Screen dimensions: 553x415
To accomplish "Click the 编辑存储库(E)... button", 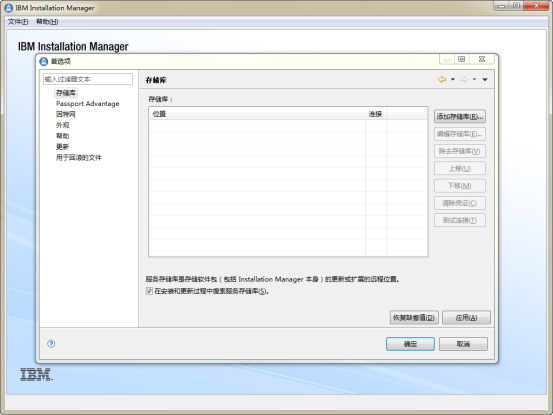I will tap(460, 134).
